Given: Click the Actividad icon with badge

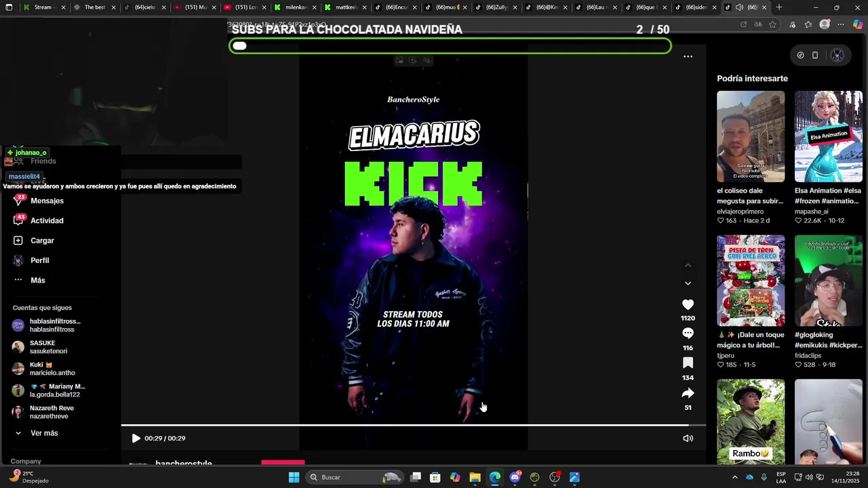Looking at the screenshot, I should point(18,220).
